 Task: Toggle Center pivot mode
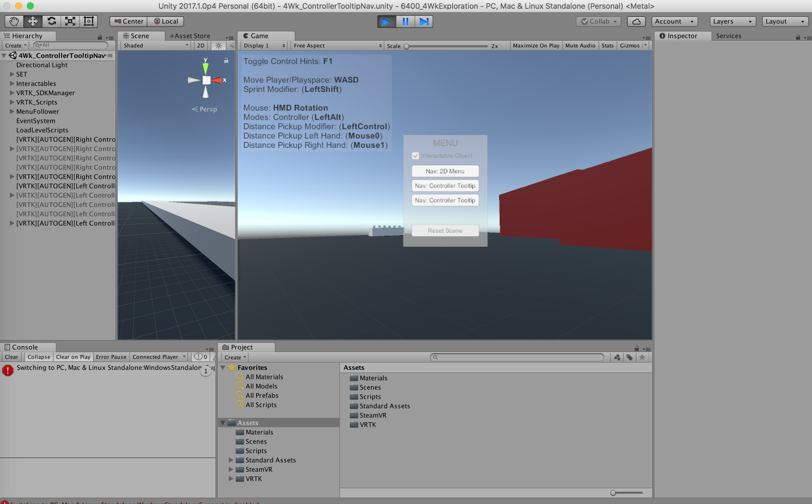(128, 21)
